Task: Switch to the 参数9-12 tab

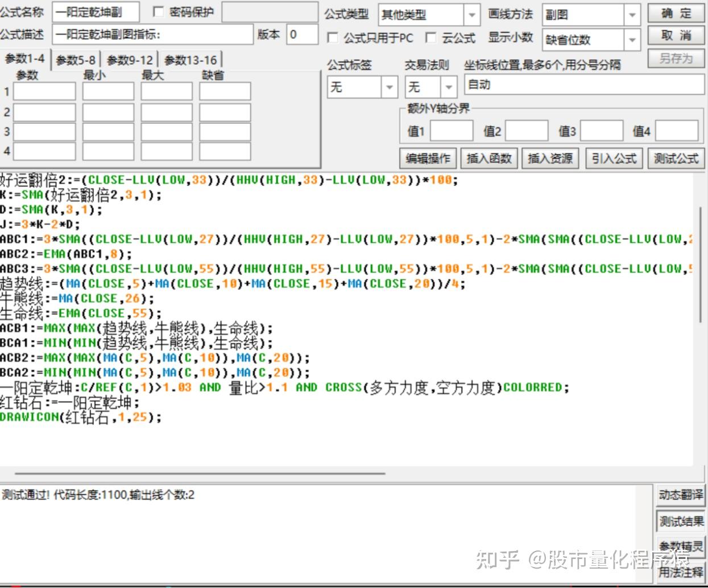Action: pyautogui.click(x=130, y=60)
